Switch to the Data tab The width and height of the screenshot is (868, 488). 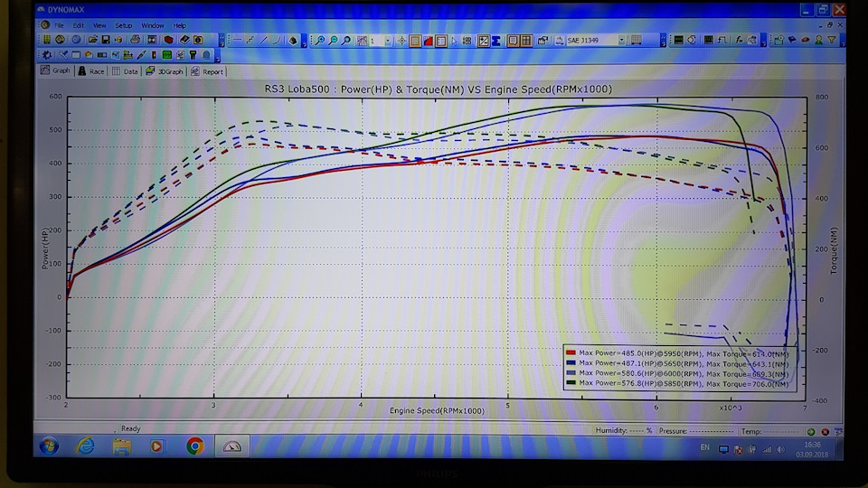point(125,71)
